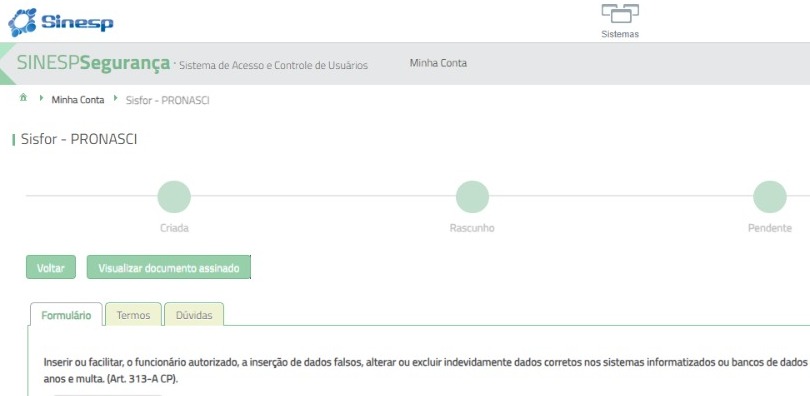Click the SINESPSegurança header title
This screenshot has height=396, width=810.
[93, 63]
